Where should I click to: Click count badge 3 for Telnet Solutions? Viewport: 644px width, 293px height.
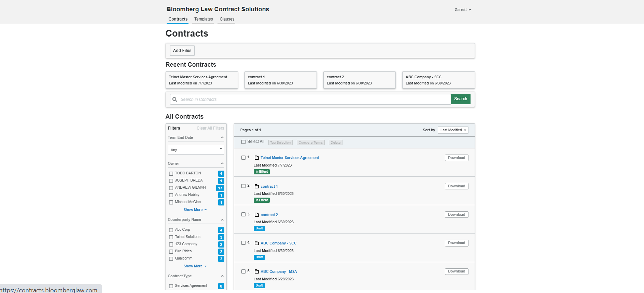point(221,237)
